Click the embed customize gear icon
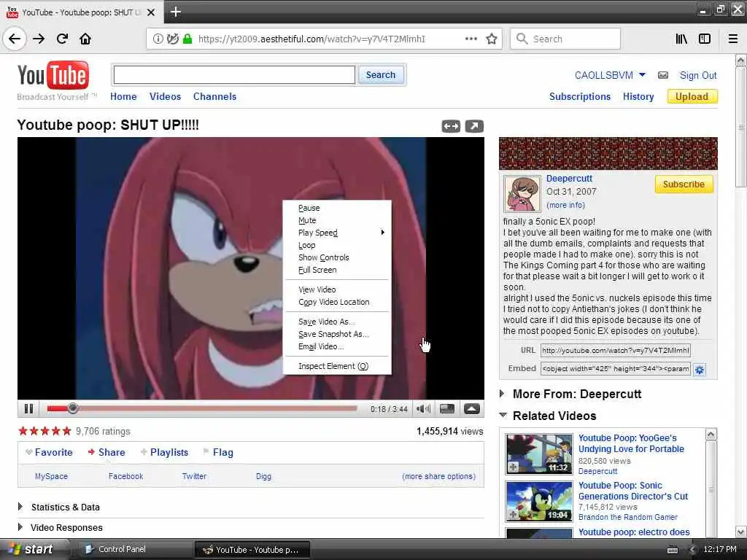This screenshot has height=560, width=747. point(700,370)
